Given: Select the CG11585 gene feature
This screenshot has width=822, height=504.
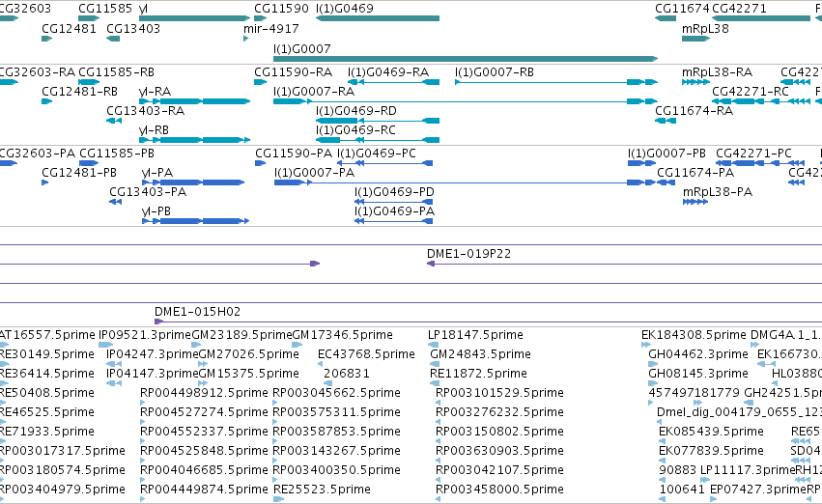Looking at the screenshot, I should (x=89, y=18).
